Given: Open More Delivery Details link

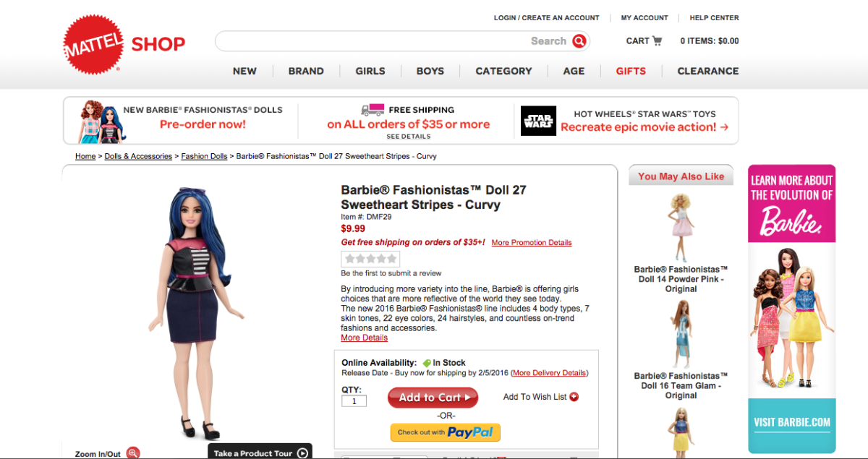Looking at the screenshot, I should point(549,372).
